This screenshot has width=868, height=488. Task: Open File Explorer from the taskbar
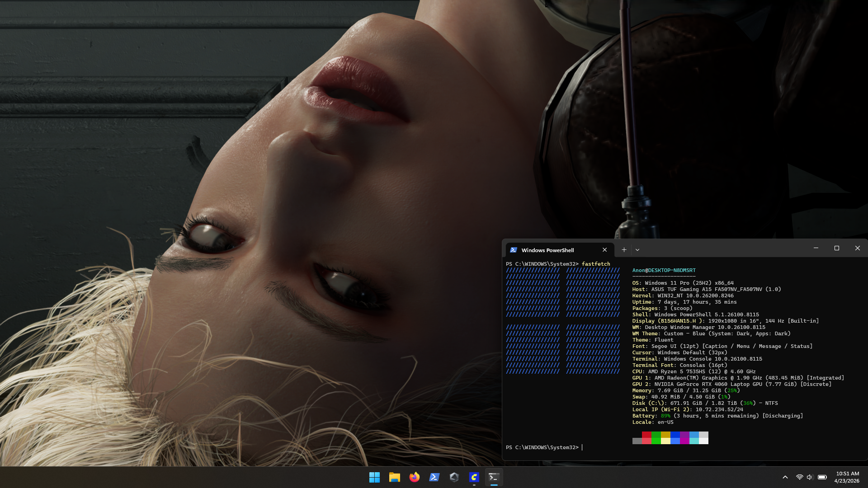[394, 477]
